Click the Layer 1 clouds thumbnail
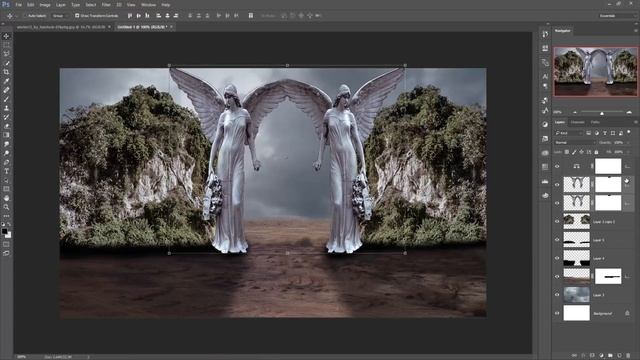 tap(576, 295)
